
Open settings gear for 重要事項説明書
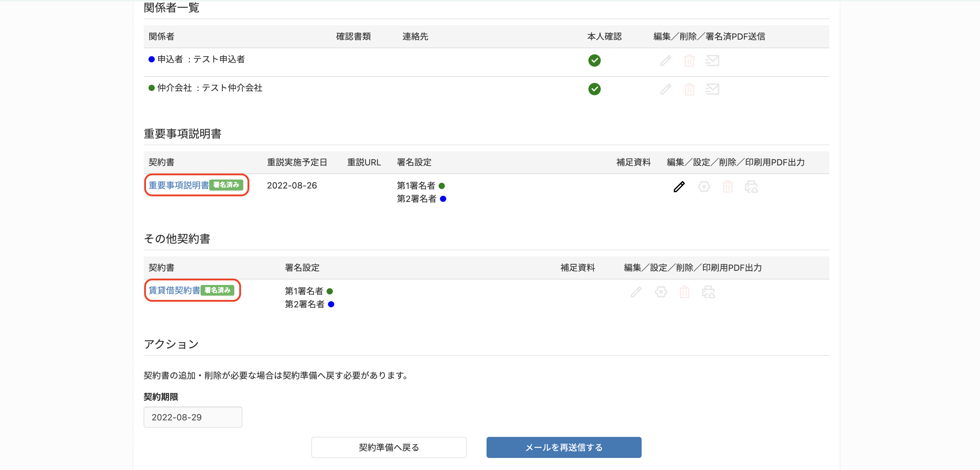pos(704,186)
